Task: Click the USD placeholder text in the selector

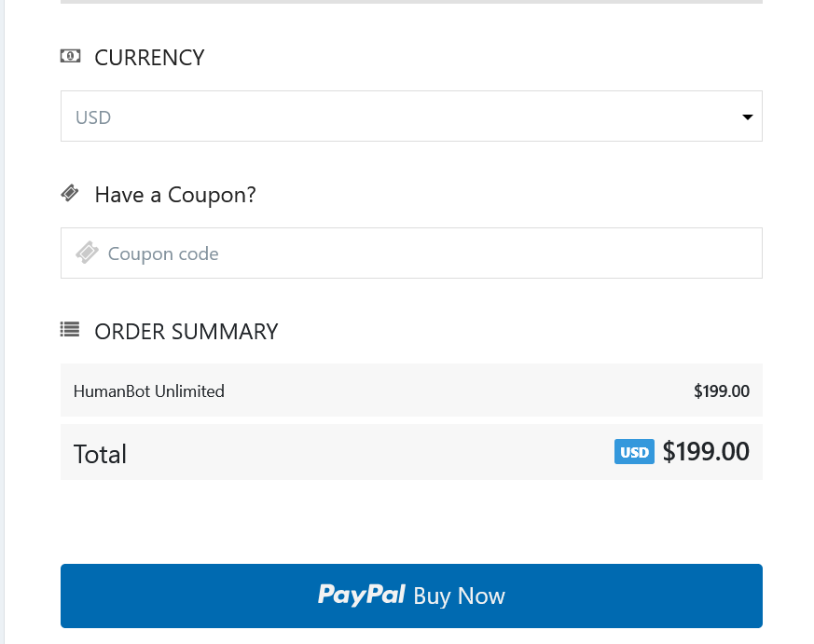Action: (x=93, y=116)
